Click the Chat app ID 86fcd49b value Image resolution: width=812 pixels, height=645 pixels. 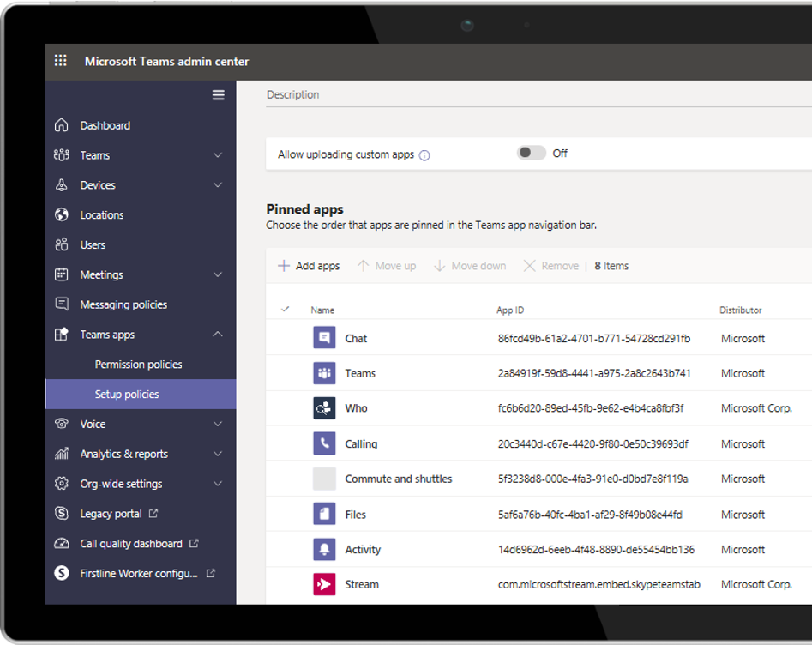(x=594, y=338)
